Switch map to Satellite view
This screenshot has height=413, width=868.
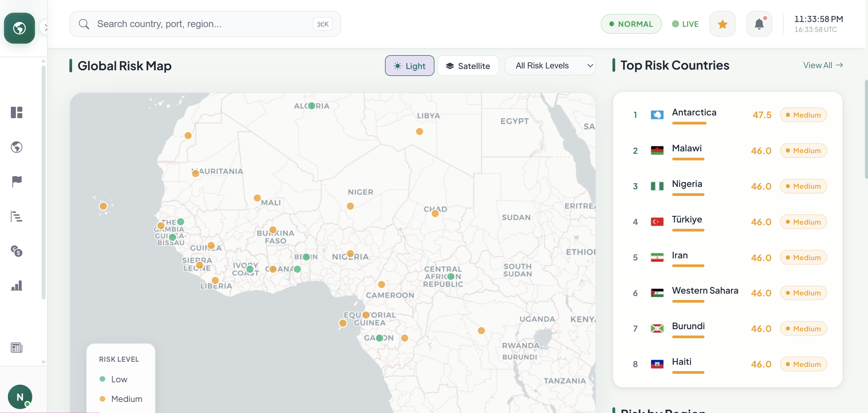(x=468, y=66)
